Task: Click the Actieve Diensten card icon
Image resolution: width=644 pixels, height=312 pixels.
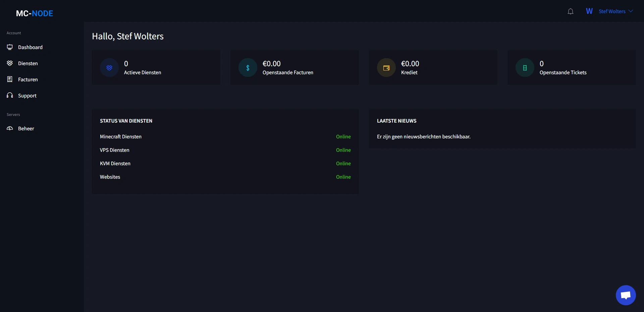Action: click(x=109, y=68)
